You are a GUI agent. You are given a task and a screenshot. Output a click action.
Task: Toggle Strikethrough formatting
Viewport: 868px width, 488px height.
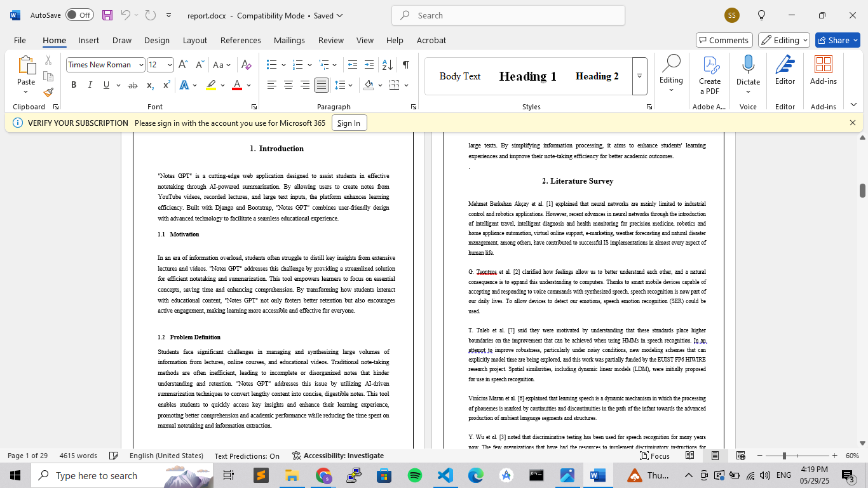pos(133,85)
